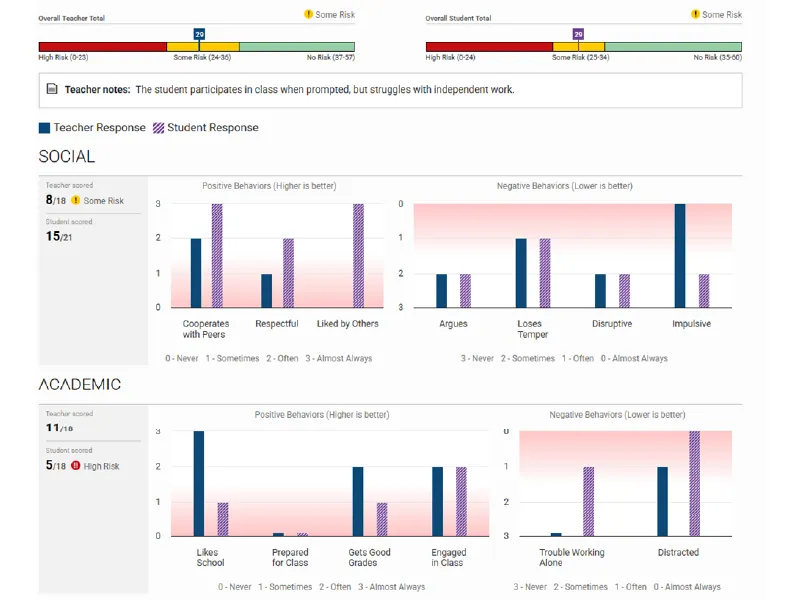This screenshot has height=600, width=800.
Task: Click the student striped bar for Cooperates with Peers
Action: [x=217, y=256]
